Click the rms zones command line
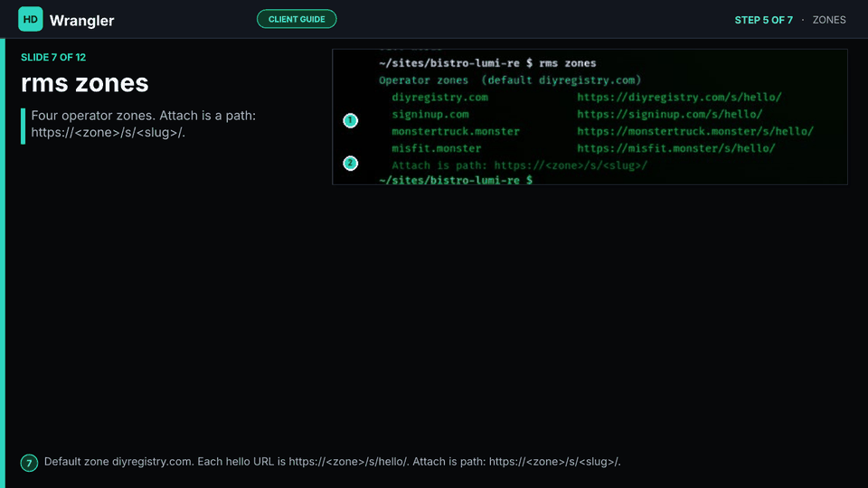The width and height of the screenshot is (868, 488). [487, 63]
